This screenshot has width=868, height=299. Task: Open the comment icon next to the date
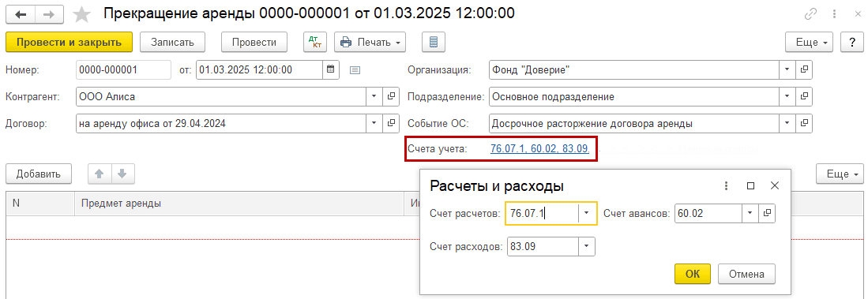pyautogui.click(x=355, y=70)
